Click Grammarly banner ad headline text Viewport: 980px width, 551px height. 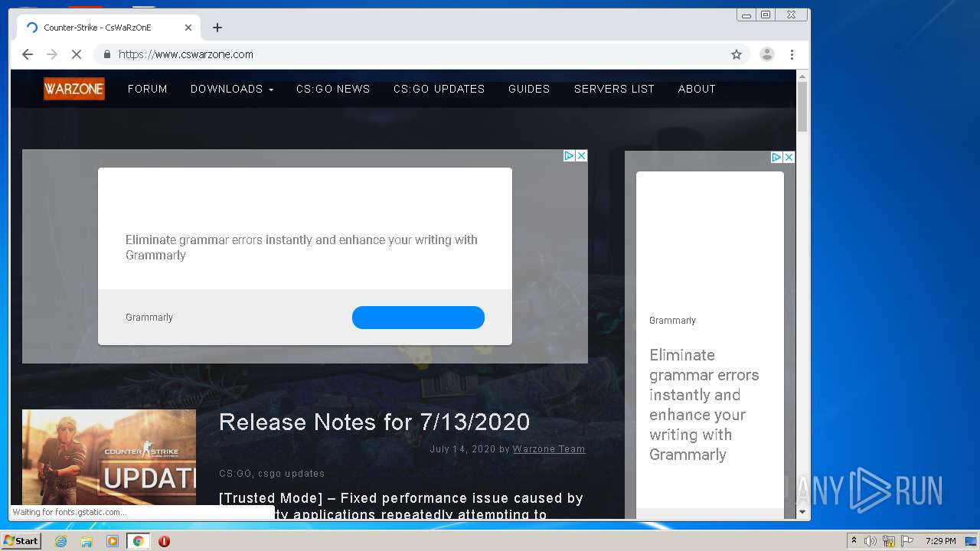302,247
